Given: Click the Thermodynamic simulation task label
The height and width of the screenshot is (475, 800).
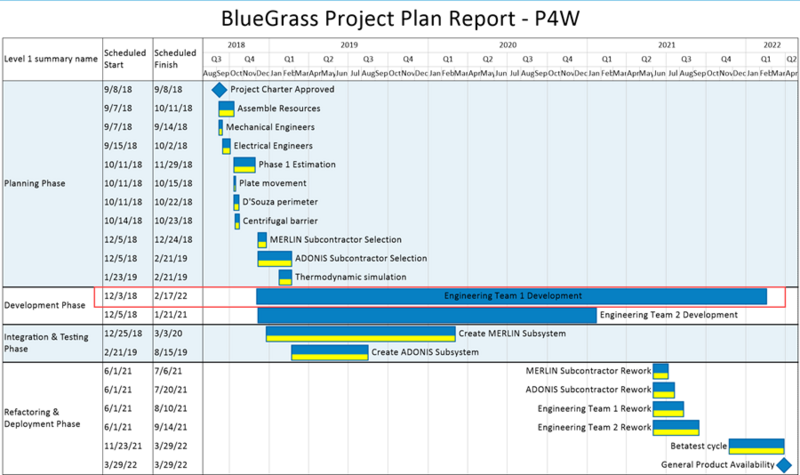Looking at the screenshot, I should pos(351,278).
